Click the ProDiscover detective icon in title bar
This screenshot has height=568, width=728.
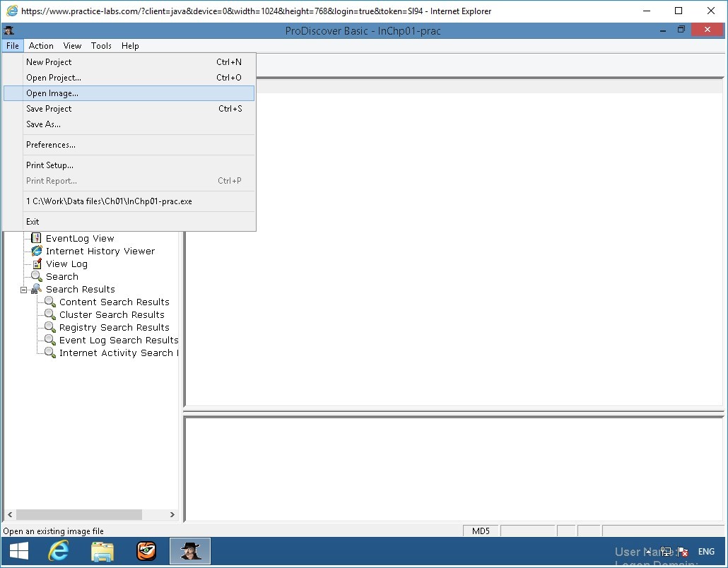(8, 30)
